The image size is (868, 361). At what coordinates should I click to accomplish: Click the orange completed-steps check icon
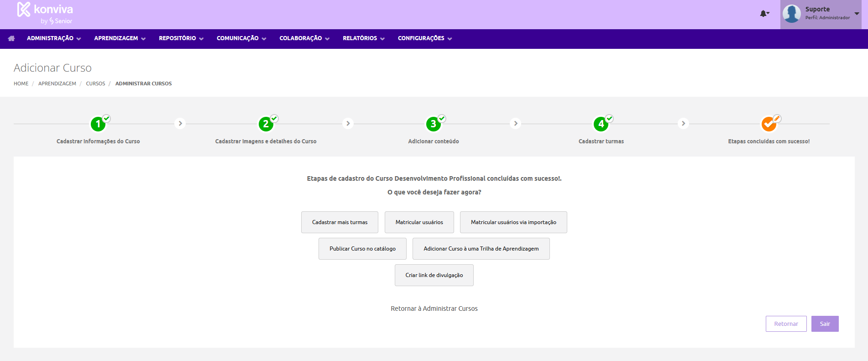[769, 124]
